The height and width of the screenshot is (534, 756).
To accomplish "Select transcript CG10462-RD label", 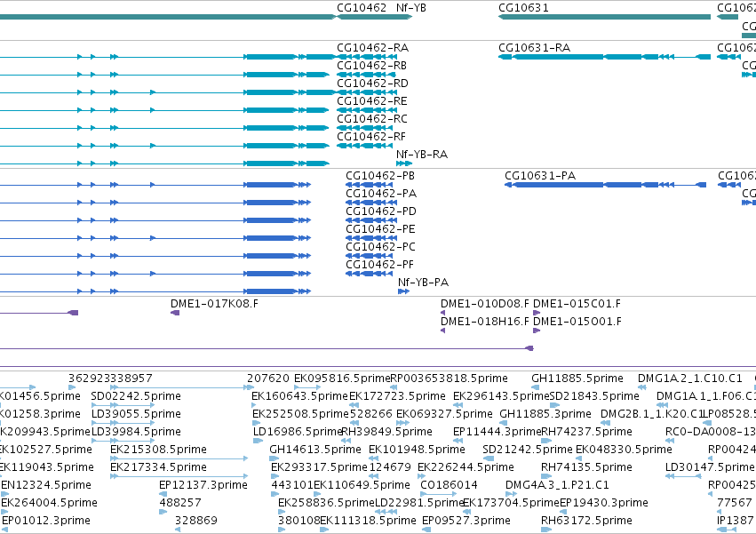I will (x=372, y=84).
